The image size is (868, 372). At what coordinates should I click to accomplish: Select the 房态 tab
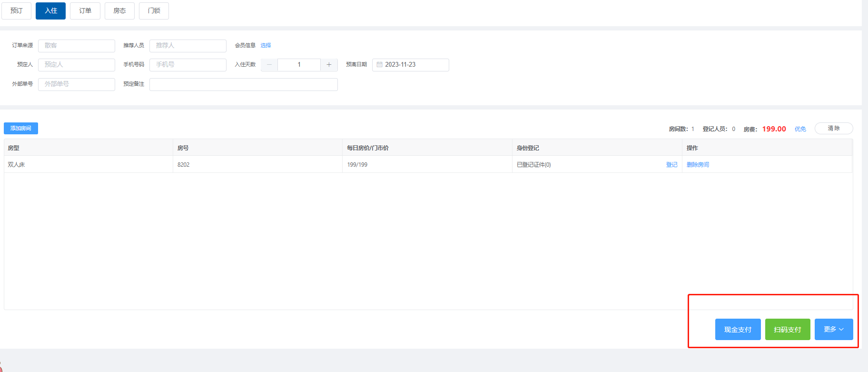(x=119, y=10)
